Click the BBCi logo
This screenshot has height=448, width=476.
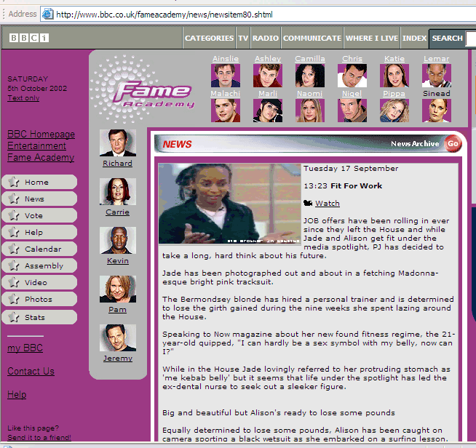(x=29, y=38)
